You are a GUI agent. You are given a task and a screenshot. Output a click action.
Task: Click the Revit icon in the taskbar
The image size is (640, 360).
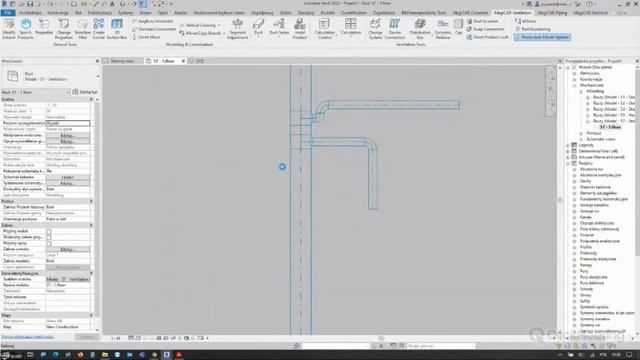coord(167,355)
